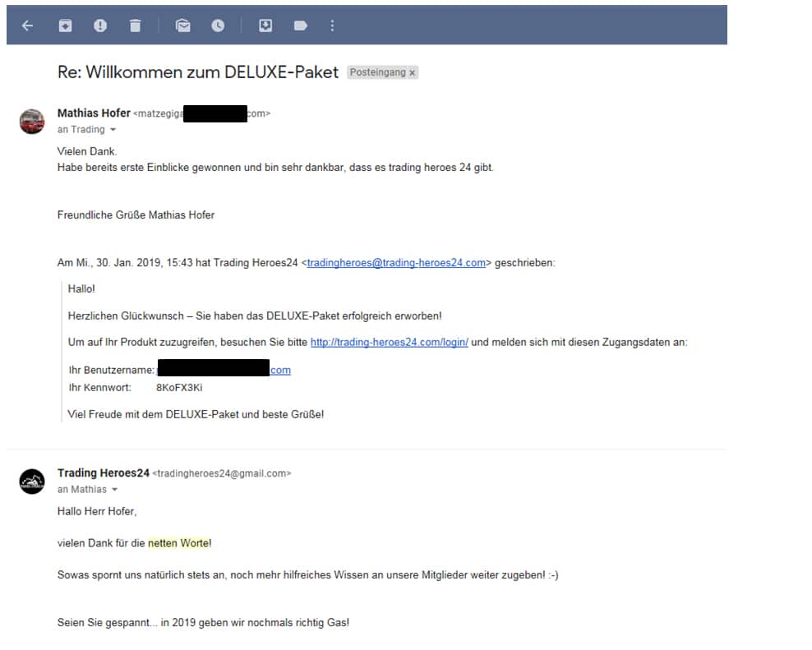Click the tradingheroes24@gmail.com sender address
The width and height of the screenshot is (812, 650).
[222, 473]
